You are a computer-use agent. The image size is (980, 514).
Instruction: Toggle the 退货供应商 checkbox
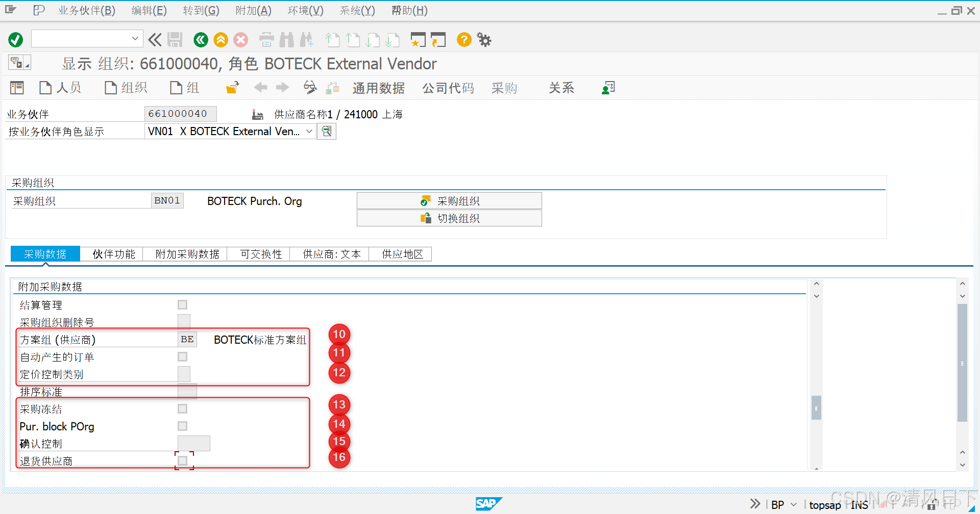point(182,461)
